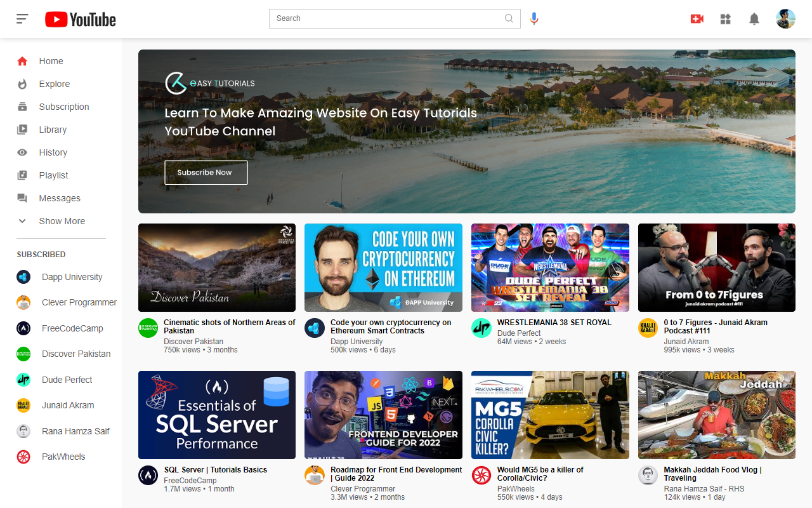The image size is (812, 508).
Task: Click channel avatar beside WRESTLEMANIA 38 title
Action: pyautogui.click(x=481, y=328)
